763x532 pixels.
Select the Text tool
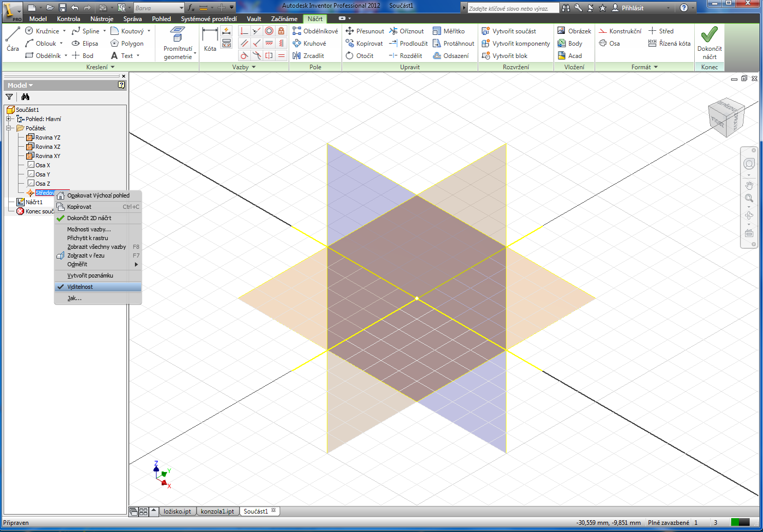(x=122, y=56)
